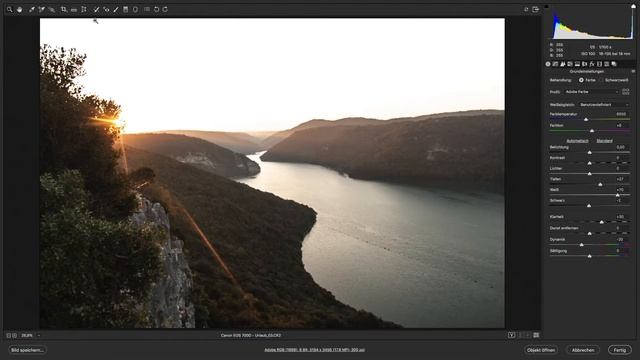The height and width of the screenshot is (360, 640).
Task: Click the Belichtung value field
Action: pos(621,147)
